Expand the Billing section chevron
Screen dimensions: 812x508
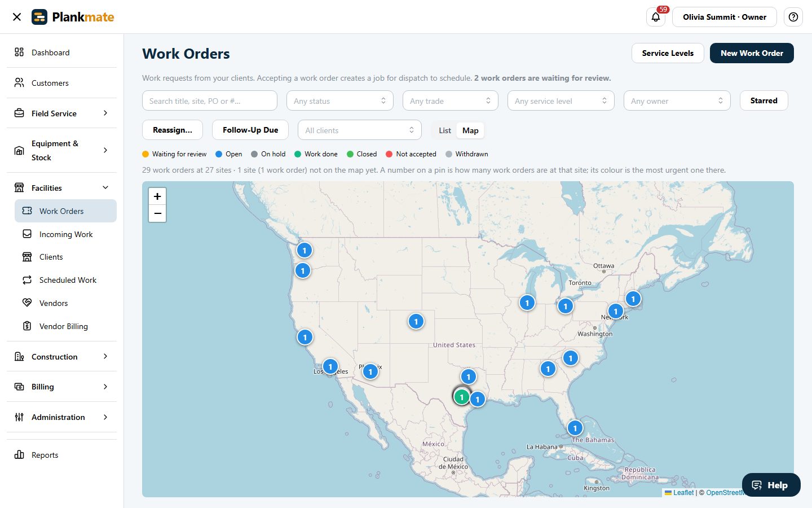tap(105, 387)
